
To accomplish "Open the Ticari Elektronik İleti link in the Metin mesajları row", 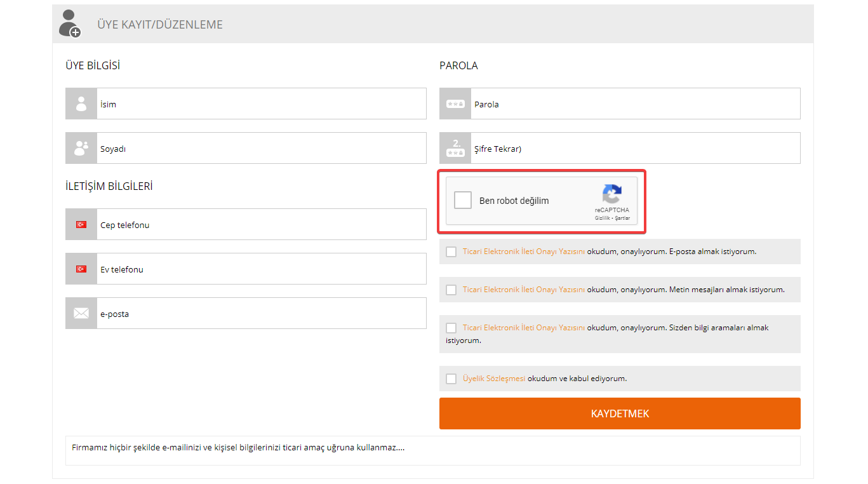I will pyautogui.click(x=524, y=290).
